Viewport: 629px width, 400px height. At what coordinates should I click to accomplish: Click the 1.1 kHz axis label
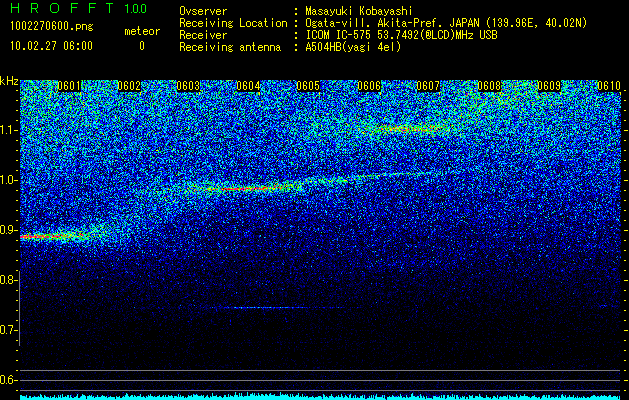point(9,130)
